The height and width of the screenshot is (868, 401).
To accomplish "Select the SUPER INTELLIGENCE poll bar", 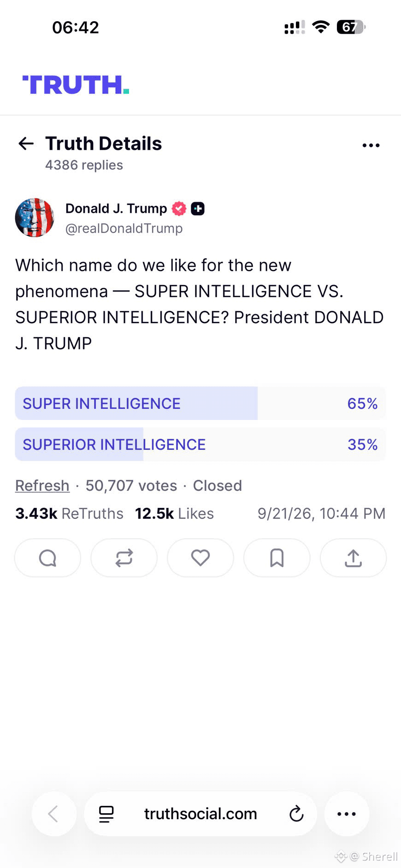I will click(200, 403).
